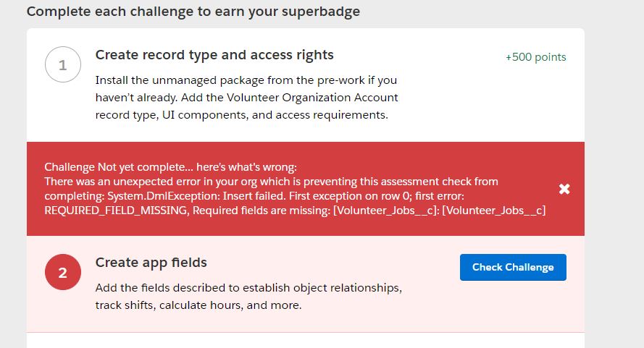The width and height of the screenshot is (644, 348).
Task: Click 'track shifts, calculate hours' text line
Action: 198,305
